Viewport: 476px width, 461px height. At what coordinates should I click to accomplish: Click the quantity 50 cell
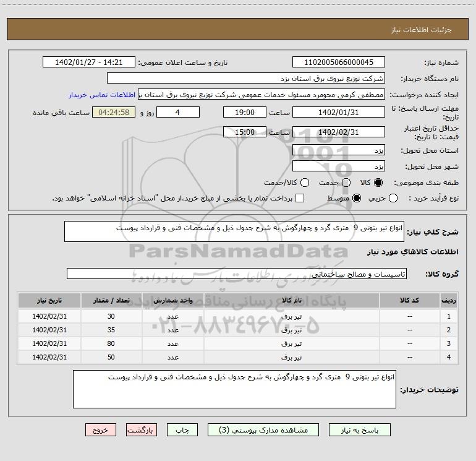click(111, 357)
